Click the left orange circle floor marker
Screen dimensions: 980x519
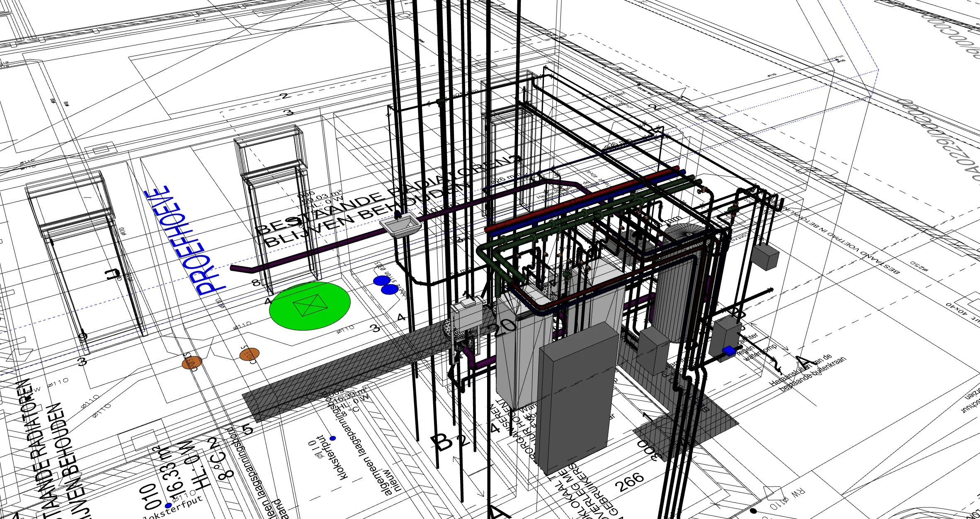pyautogui.click(x=192, y=363)
